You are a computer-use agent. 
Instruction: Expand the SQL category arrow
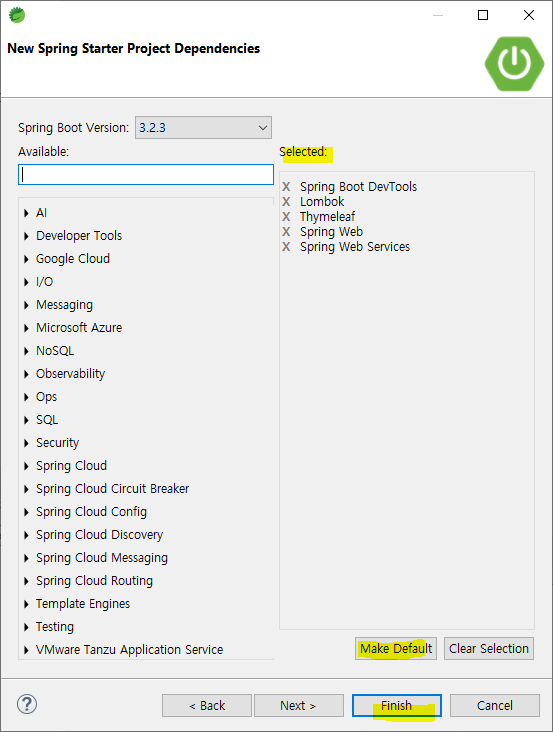point(26,420)
